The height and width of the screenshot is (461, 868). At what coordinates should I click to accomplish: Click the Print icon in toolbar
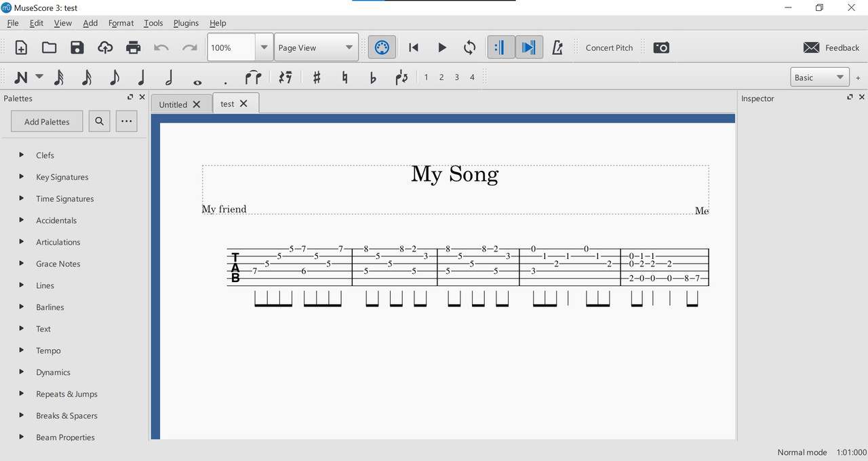pos(133,47)
